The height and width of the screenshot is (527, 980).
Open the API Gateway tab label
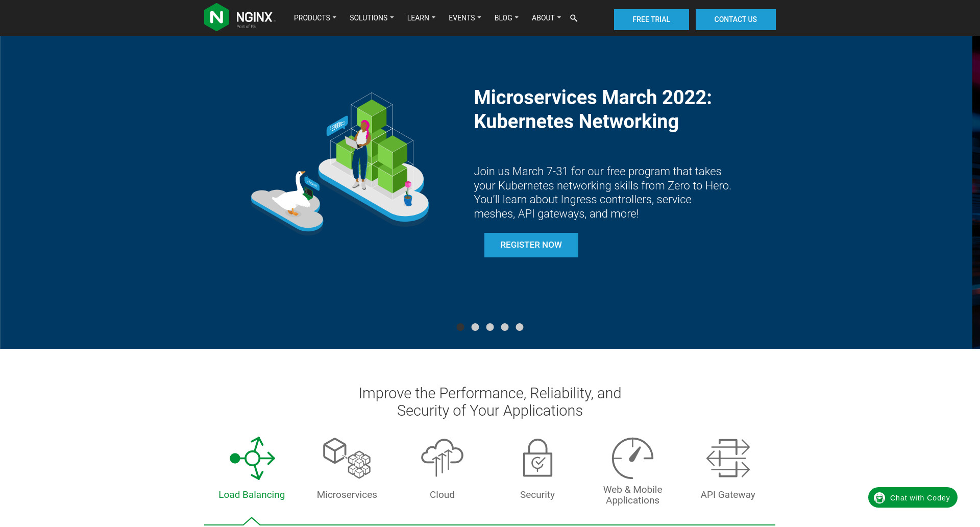pos(728,495)
